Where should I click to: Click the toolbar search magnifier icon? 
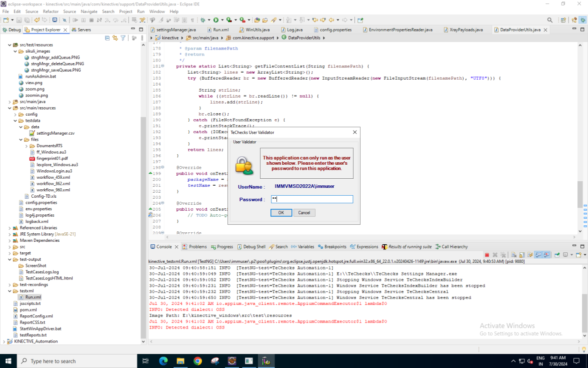click(x=550, y=20)
